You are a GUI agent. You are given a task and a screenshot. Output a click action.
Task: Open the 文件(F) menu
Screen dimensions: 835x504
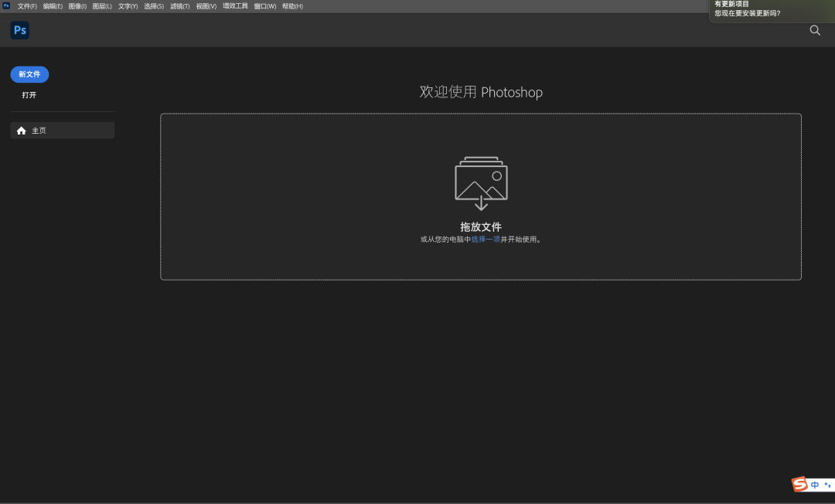(x=27, y=6)
